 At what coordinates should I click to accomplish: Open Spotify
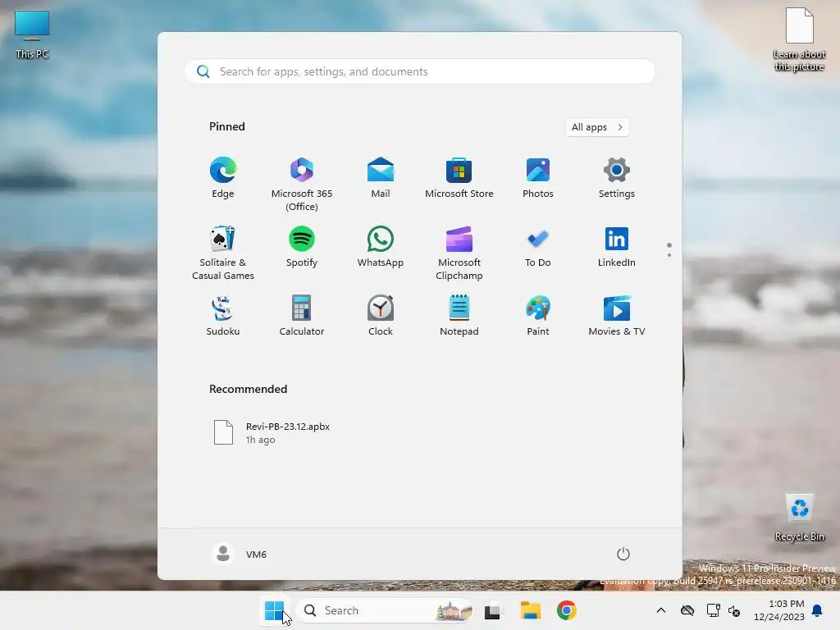pyautogui.click(x=302, y=248)
